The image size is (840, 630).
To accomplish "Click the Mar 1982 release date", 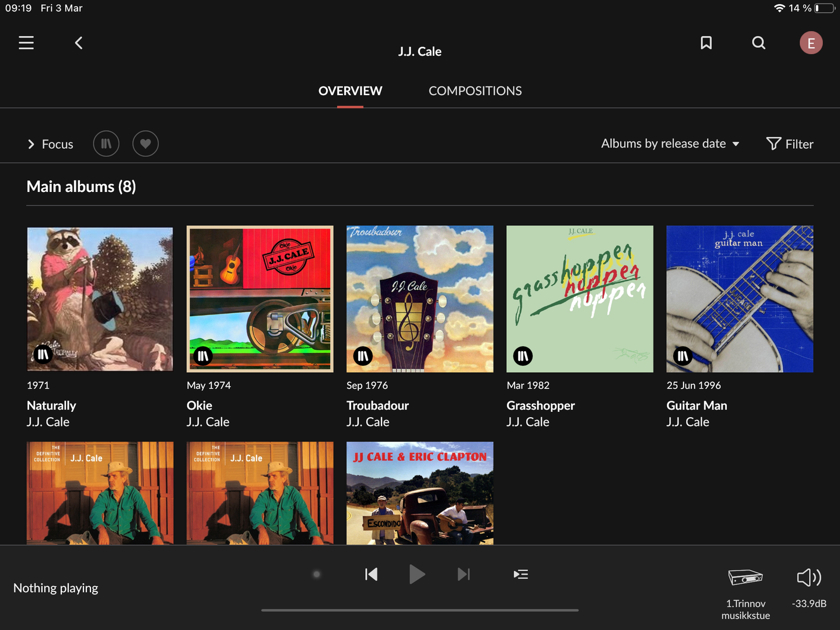I will 528,385.
